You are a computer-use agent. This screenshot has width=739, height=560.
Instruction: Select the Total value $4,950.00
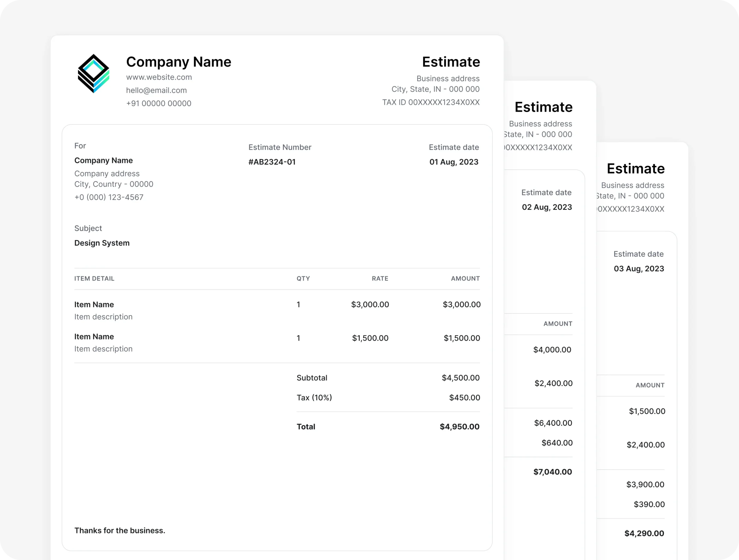[459, 426]
